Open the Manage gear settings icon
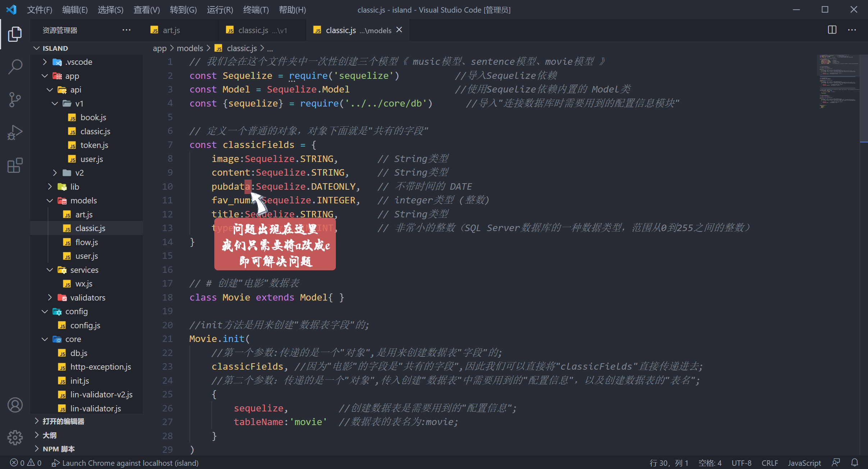Image resolution: width=868 pixels, height=469 pixels. pos(15,437)
